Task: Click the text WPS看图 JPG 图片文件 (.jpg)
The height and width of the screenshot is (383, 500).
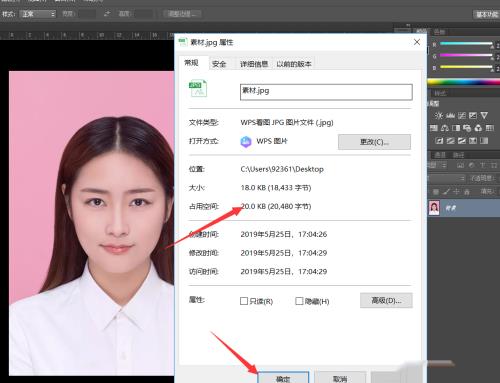Action: 287,122
